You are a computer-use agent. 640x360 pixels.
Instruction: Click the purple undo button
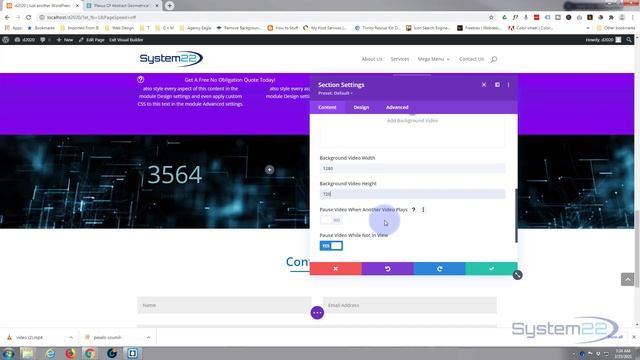click(x=387, y=269)
